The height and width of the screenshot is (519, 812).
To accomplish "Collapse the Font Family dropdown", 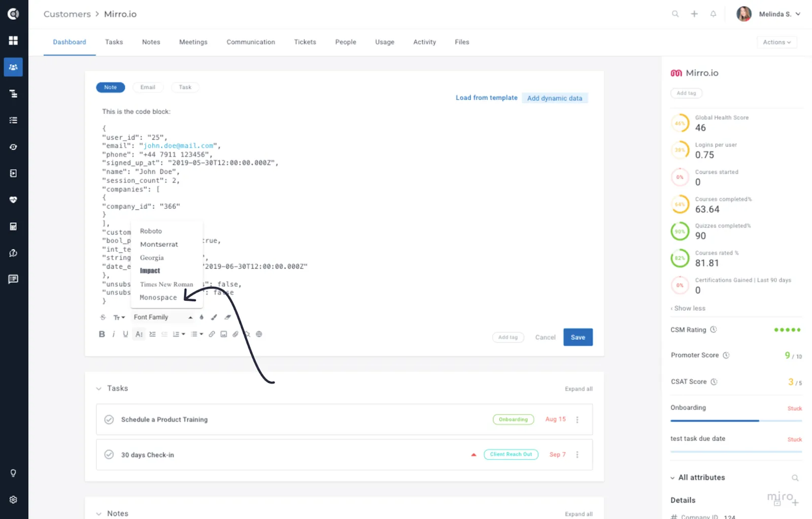I will click(x=162, y=317).
